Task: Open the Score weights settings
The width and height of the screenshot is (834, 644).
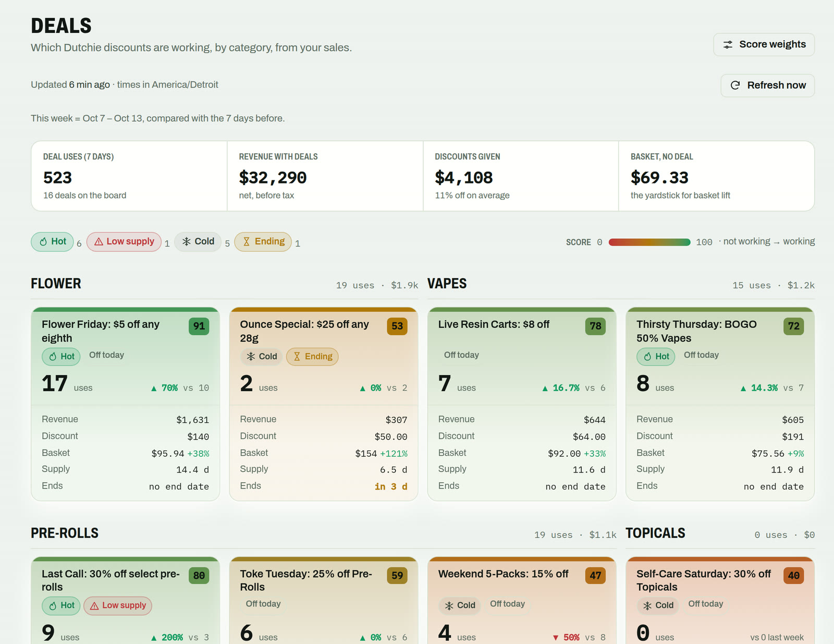Action: pos(764,45)
